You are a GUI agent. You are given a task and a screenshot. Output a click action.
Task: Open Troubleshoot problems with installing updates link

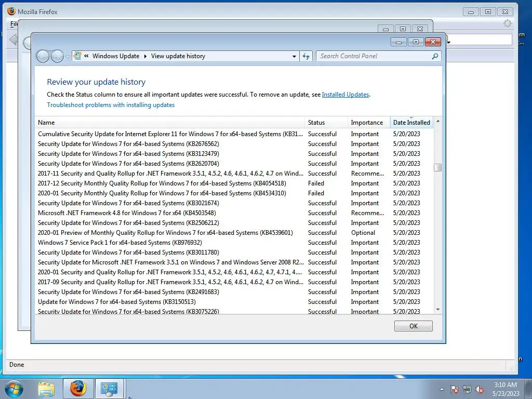(x=111, y=105)
